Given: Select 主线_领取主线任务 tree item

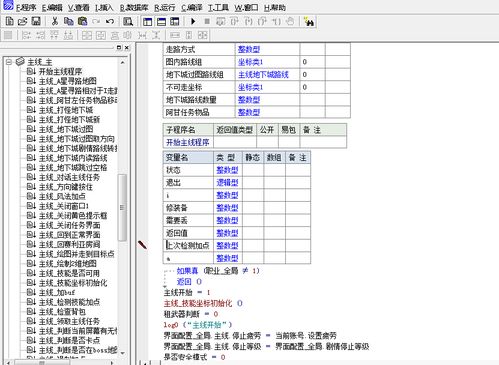Looking at the screenshot, I should (69, 321).
